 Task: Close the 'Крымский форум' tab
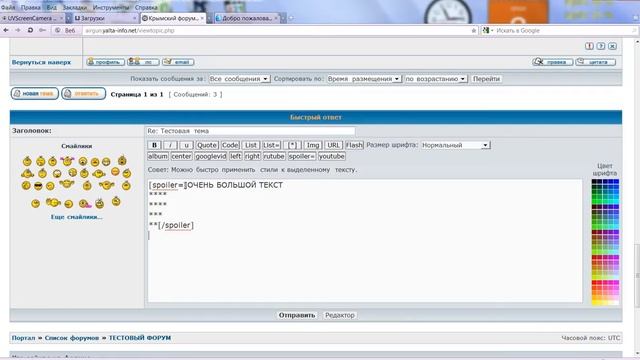pos(202,18)
